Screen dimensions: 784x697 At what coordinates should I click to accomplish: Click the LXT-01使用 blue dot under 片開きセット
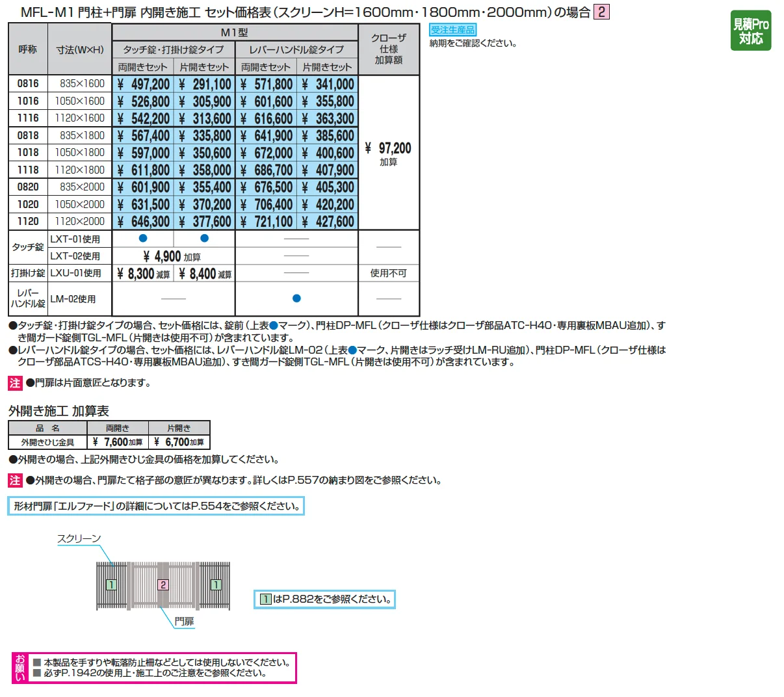pos(204,238)
